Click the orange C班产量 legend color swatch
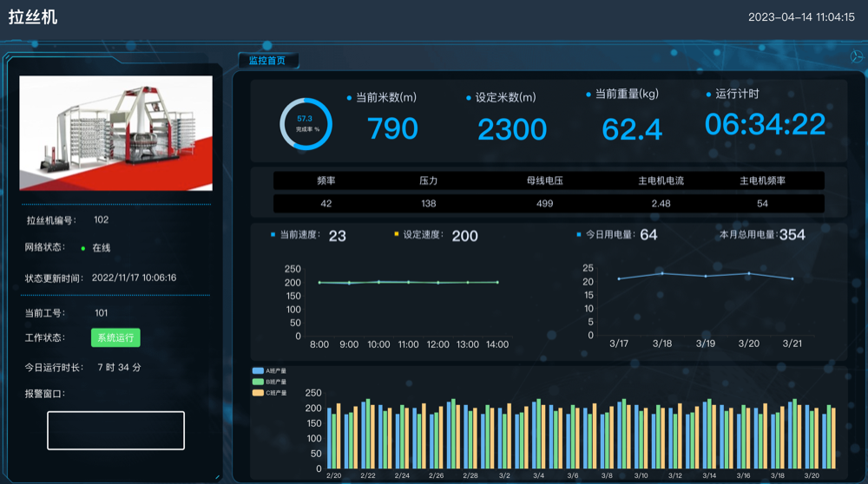The image size is (868, 484). (258, 393)
